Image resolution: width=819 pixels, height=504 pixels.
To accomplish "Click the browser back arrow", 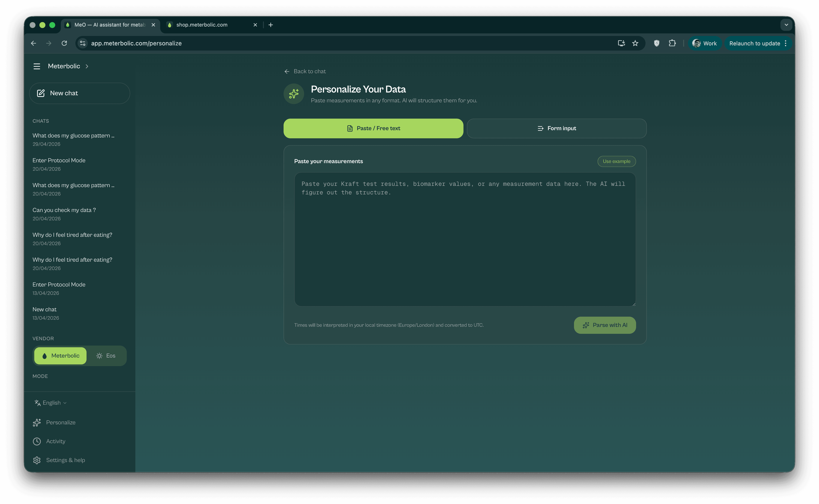I will (33, 43).
